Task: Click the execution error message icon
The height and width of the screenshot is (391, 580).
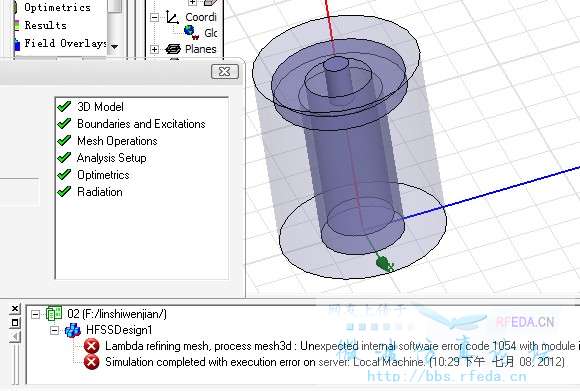Action: [91, 362]
